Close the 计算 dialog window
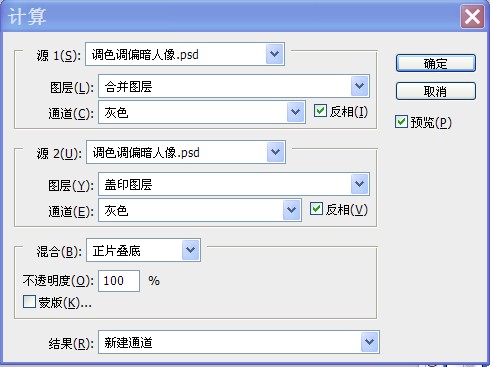This screenshot has width=490, height=367. pos(472,16)
